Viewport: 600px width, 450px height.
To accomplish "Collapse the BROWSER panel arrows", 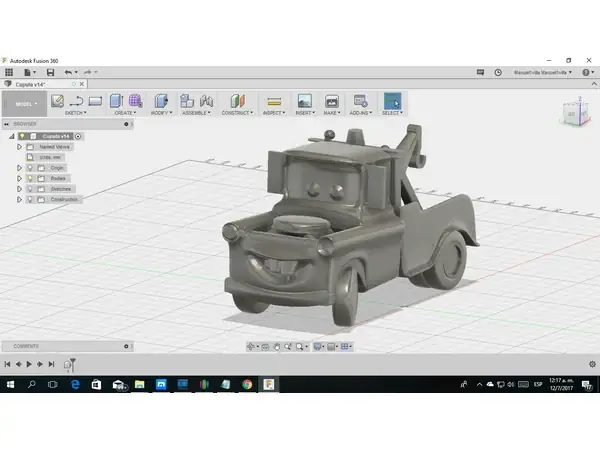I will (6, 124).
